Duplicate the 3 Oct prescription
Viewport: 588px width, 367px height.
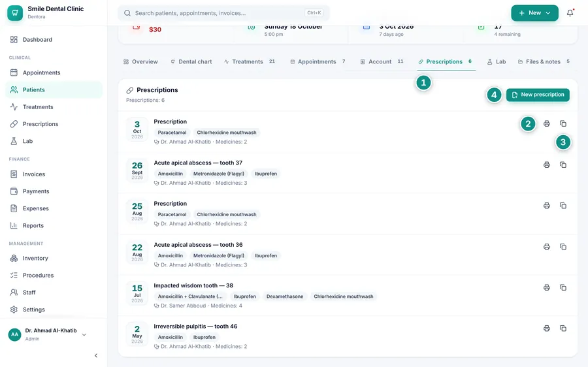point(563,123)
